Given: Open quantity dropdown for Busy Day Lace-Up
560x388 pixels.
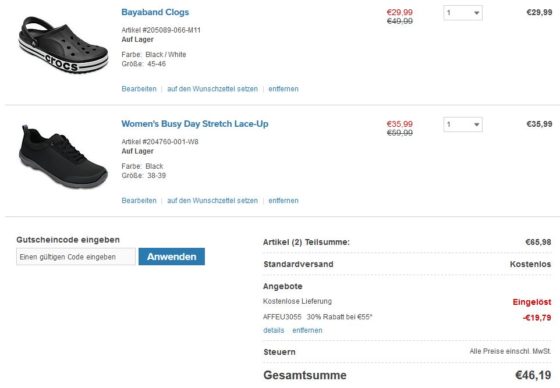Looking at the screenshot, I should [x=463, y=124].
